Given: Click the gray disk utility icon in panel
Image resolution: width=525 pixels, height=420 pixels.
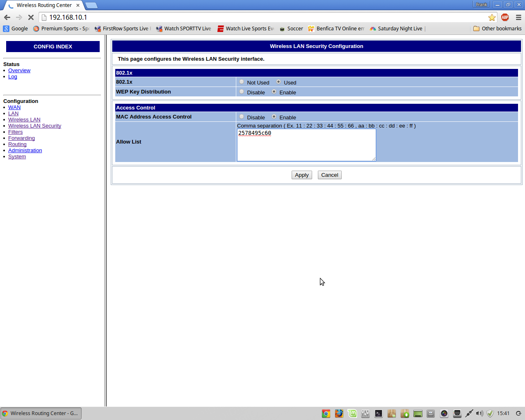Looking at the screenshot, I should (431, 413).
